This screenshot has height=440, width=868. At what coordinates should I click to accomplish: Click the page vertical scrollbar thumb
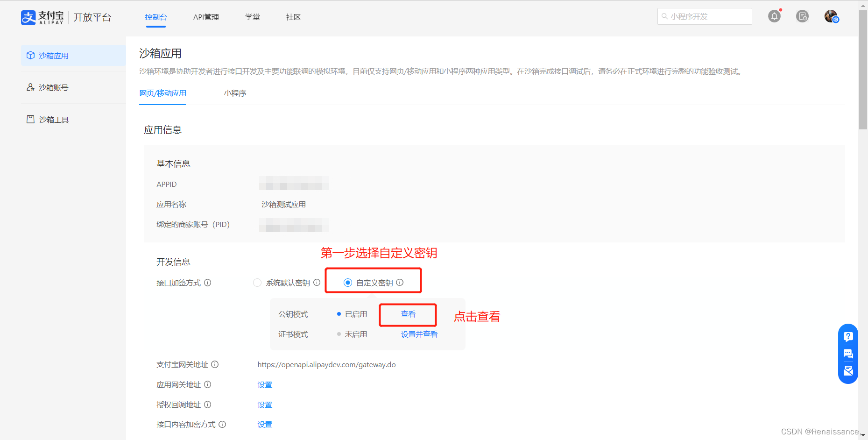tap(863, 70)
